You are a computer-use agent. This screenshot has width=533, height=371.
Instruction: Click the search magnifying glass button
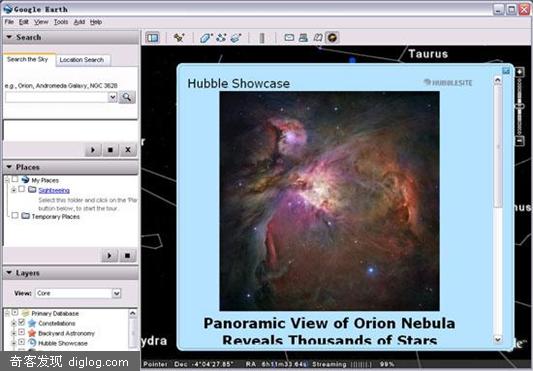(x=127, y=97)
